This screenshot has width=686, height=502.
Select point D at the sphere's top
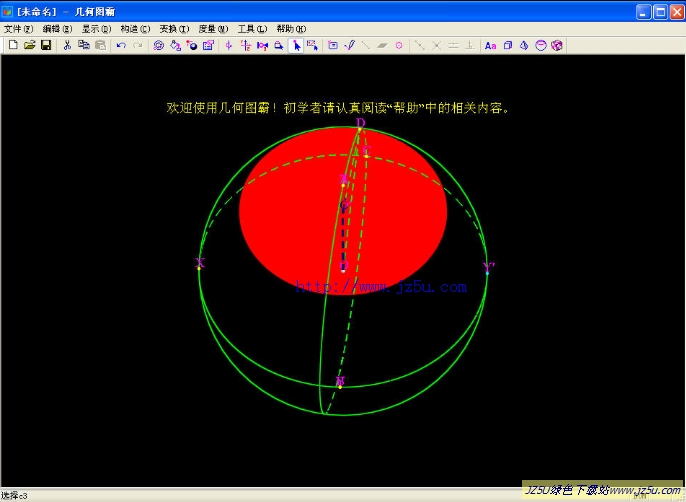pyautogui.click(x=360, y=129)
